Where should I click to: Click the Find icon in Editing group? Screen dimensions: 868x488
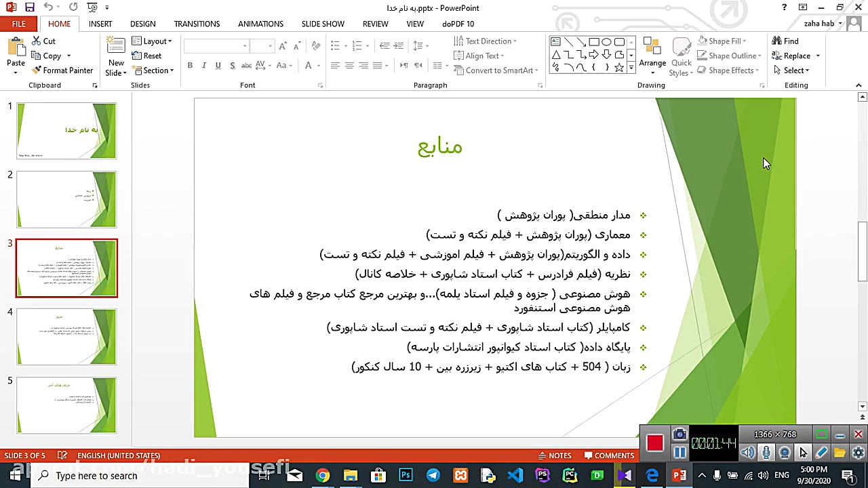pyautogui.click(x=778, y=41)
